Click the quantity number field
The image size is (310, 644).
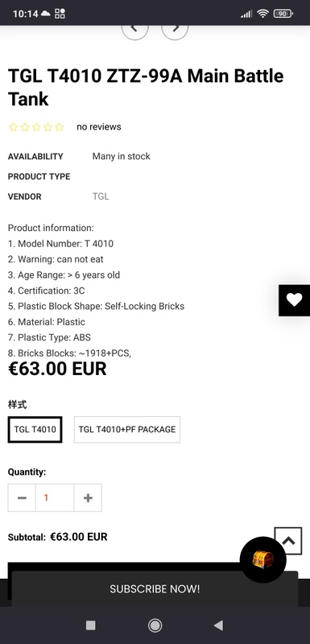55,497
